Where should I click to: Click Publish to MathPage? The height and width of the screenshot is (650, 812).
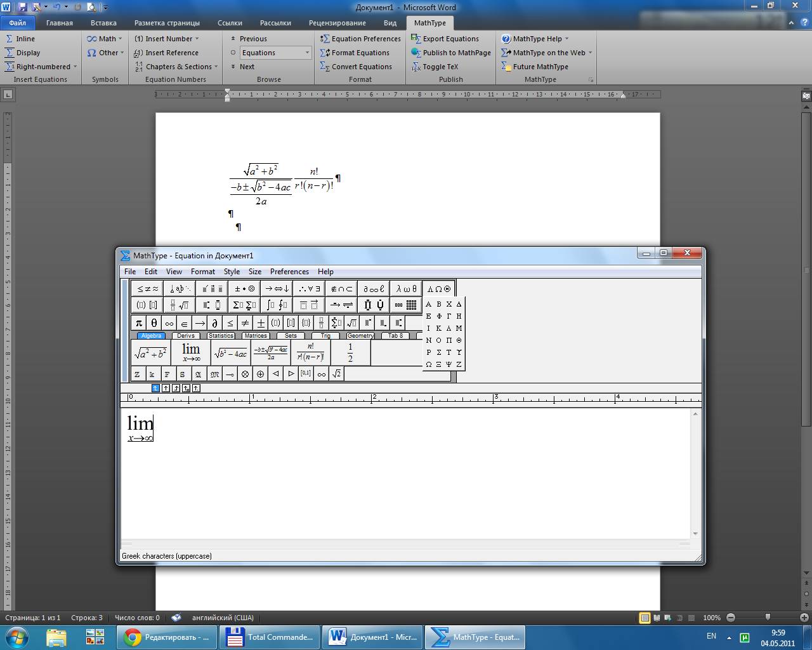(x=452, y=53)
